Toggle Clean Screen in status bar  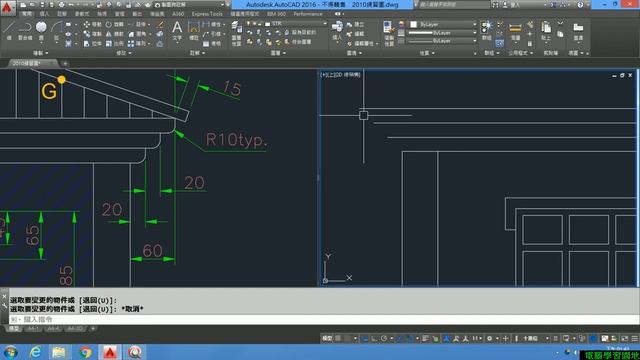624,338
